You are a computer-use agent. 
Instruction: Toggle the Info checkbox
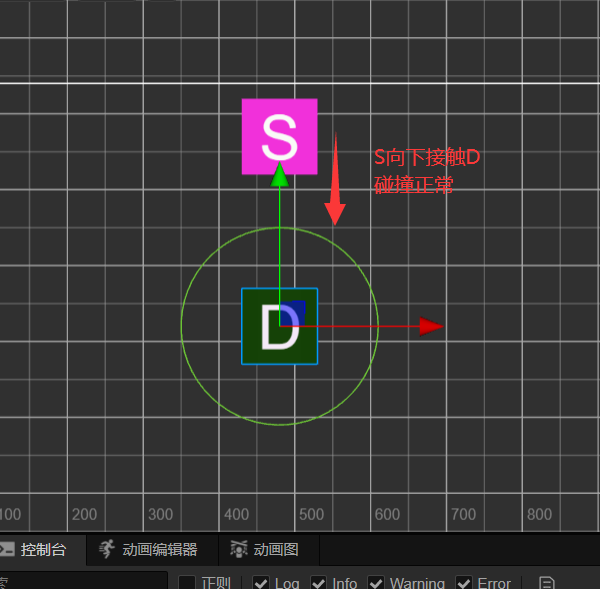(318, 582)
